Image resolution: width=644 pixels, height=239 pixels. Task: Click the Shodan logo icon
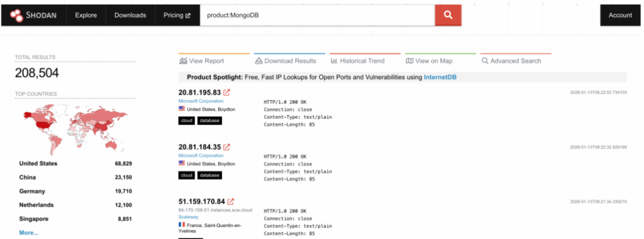tap(17, 15)
